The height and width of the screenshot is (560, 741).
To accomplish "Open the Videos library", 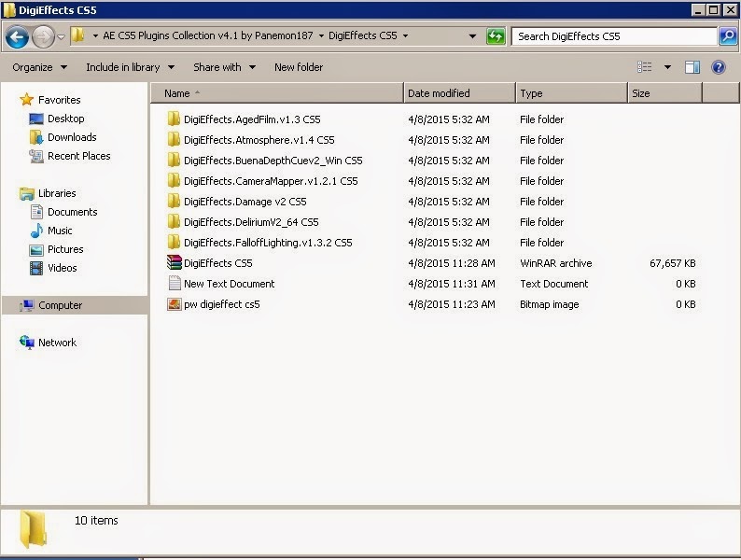I will [62, 268].
